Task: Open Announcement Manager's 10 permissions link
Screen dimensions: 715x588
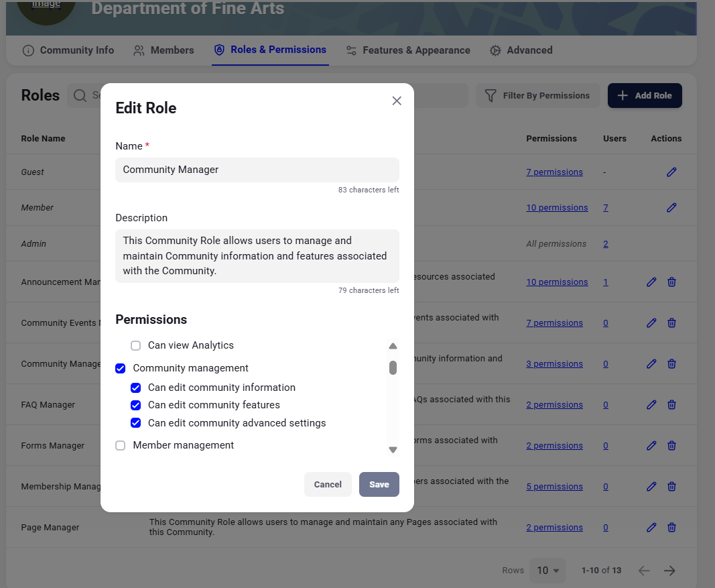Action: pos(558,282)
